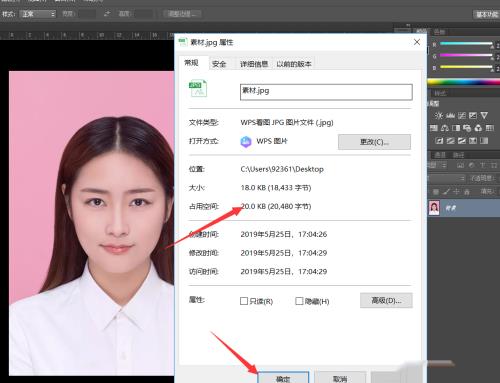Click the WPS 图片 app icon
This screenshot has height=383, width=500.
pos(246,141)
